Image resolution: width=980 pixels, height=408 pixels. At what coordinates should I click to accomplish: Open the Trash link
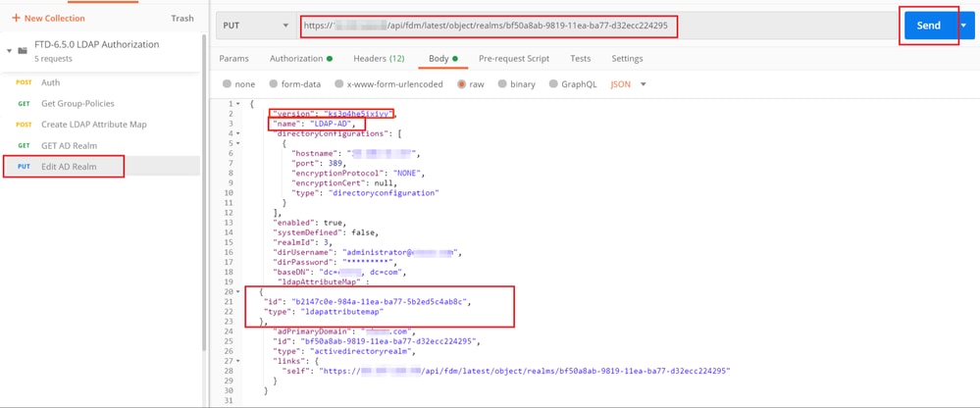(182, 18)
